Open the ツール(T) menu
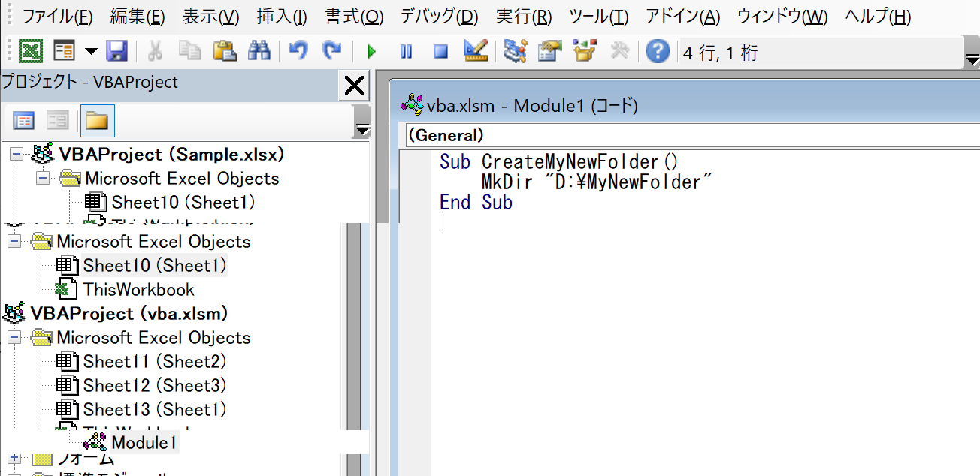980x476 pixels. (x=599, y=17)
